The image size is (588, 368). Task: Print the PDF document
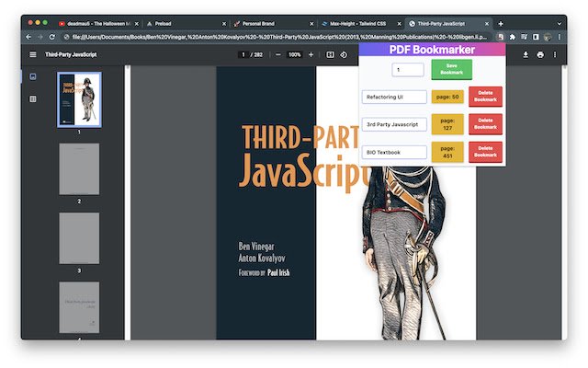point(540,55)
